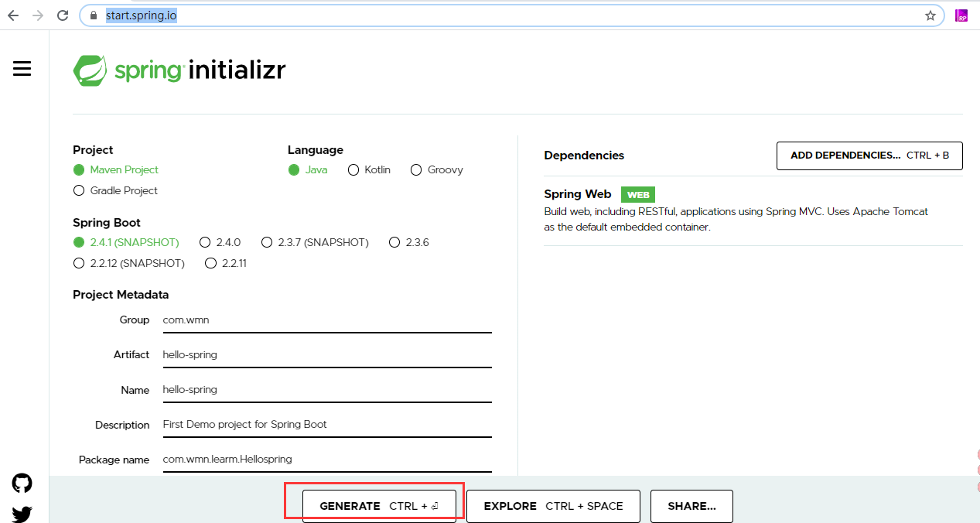Open the purple RP browser extension

(961, 15)
